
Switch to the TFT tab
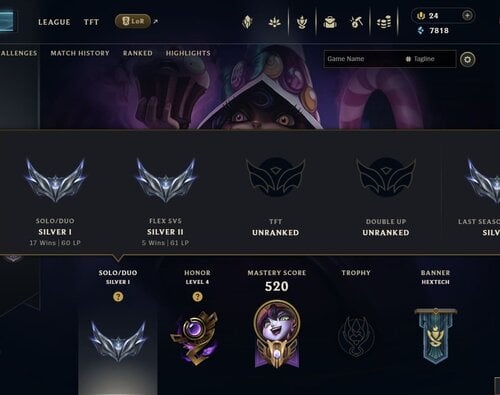pos(91,22)
